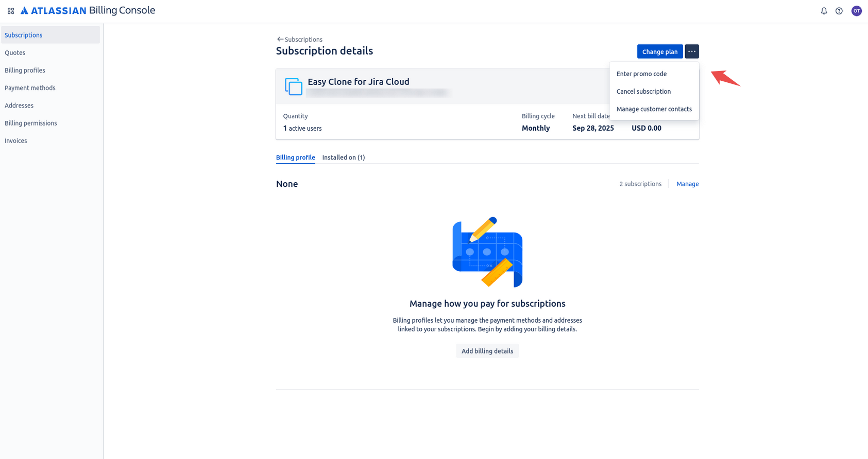Click the Manage link
The width and height of the screenshot is (868, 459).
point(688,184)
